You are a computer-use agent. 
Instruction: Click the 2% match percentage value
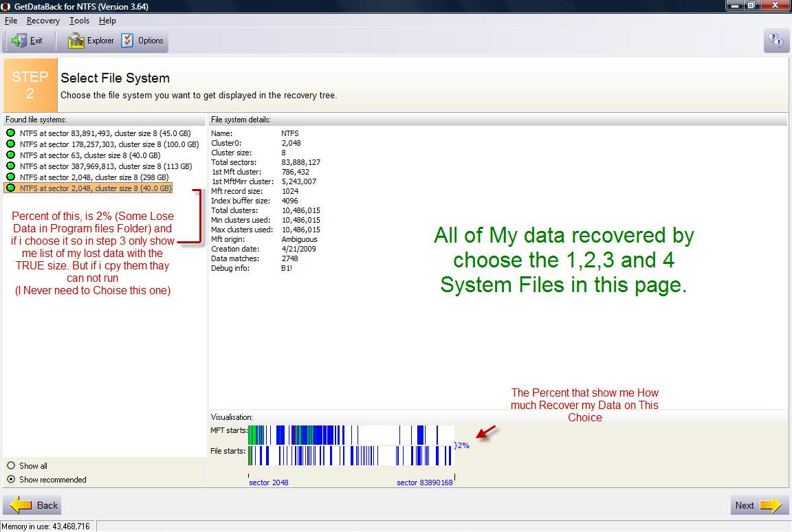point(463,445)
